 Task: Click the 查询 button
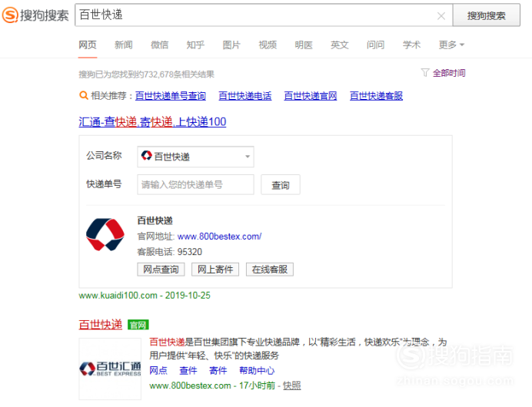(x=281, y=185)
